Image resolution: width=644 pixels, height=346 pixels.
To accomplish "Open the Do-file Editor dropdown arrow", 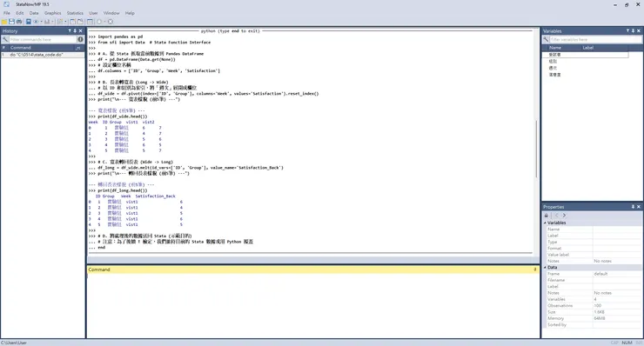I will pos(66,22).
